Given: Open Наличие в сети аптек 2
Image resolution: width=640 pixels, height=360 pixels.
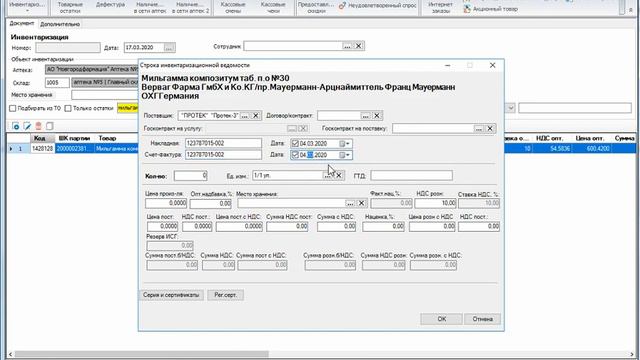Looking at the screenshot, I should 191,8.
